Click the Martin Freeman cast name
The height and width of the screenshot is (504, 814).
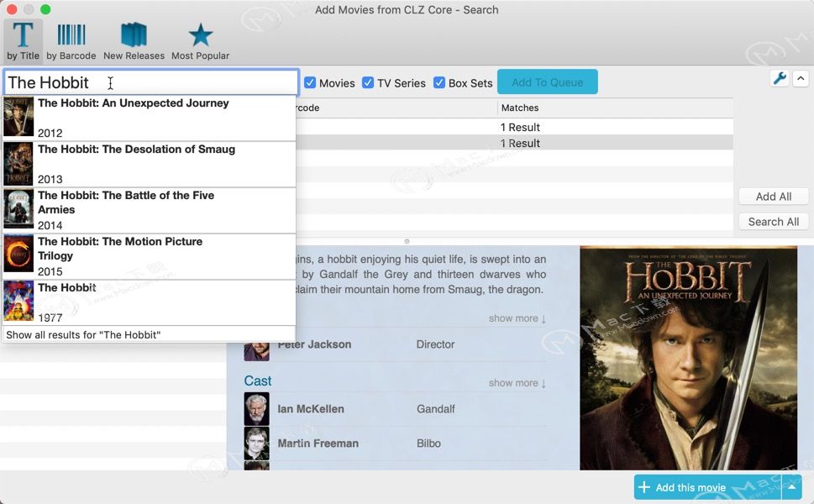tap(318, 444)
